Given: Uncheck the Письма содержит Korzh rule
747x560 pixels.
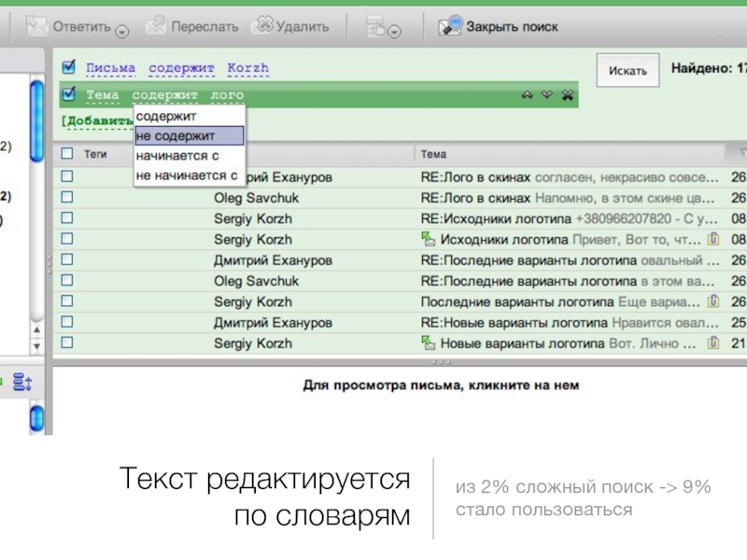Looking at the screenshot, I should (68, 68).
